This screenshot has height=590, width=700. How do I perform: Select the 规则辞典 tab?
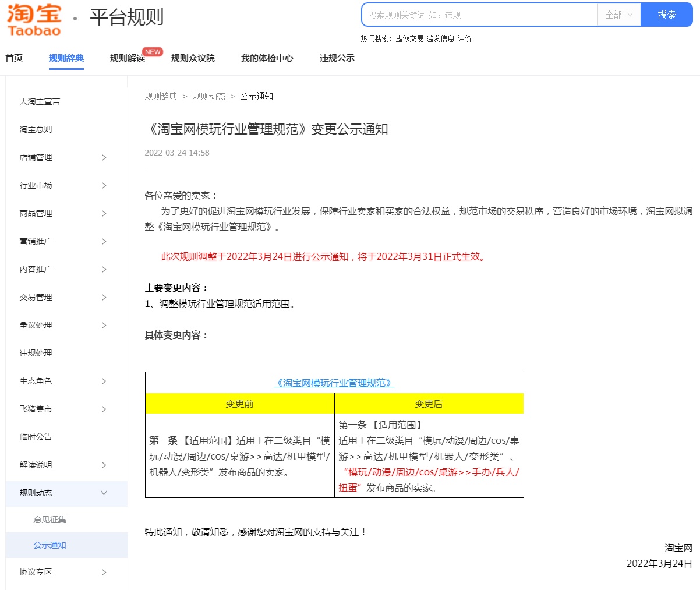66,58
